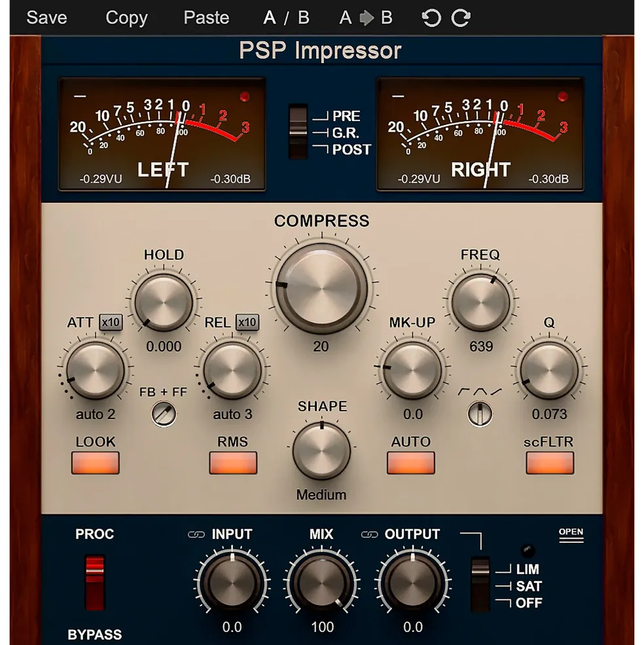Toggle the INPUT channel link icon

coord(196,534)
